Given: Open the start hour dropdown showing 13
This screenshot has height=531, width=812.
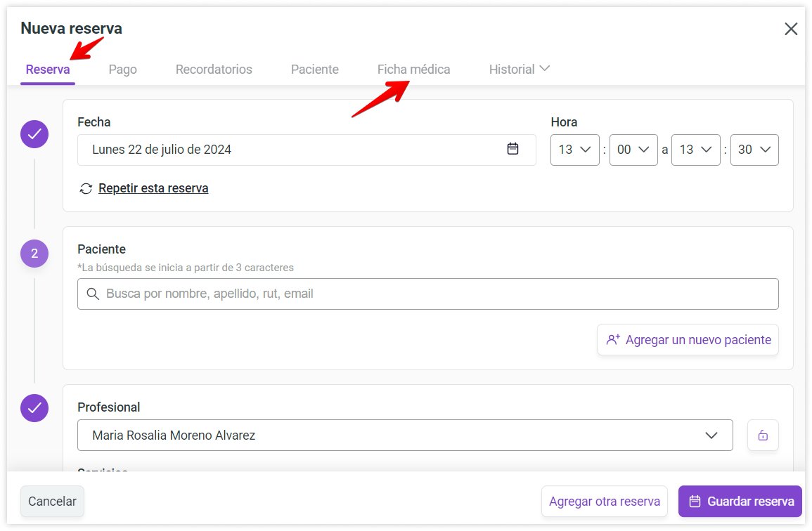Looking at the screenshot, I should coord(575,150).
